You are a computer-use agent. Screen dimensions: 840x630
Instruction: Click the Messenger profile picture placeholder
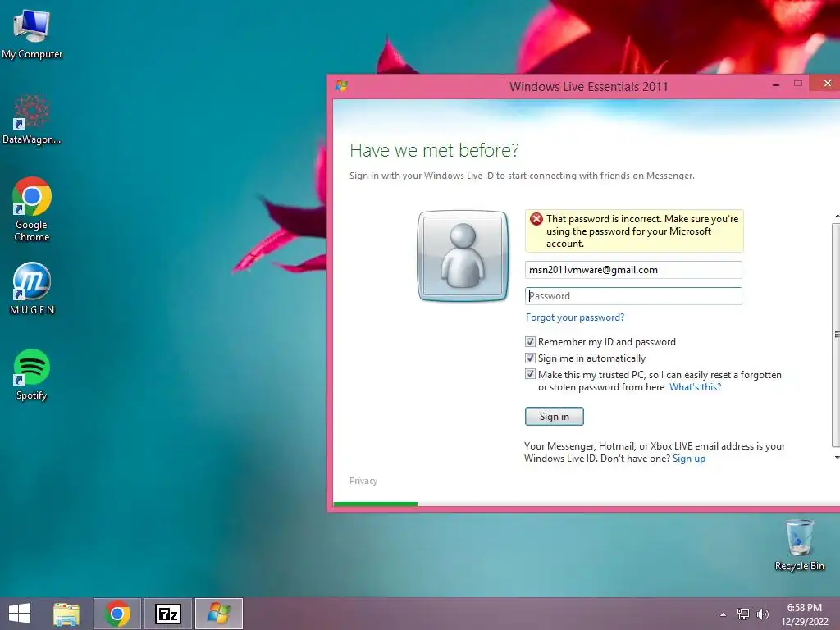pos(463,256)
